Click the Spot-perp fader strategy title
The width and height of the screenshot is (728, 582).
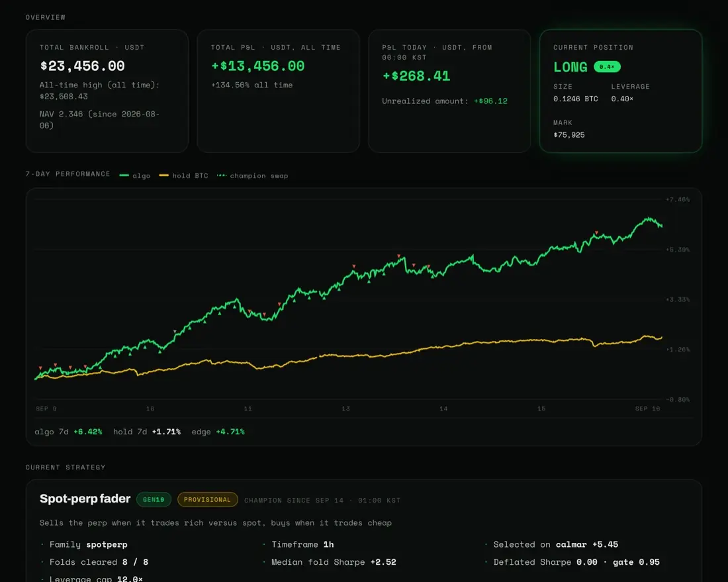[x=85, y=499]
